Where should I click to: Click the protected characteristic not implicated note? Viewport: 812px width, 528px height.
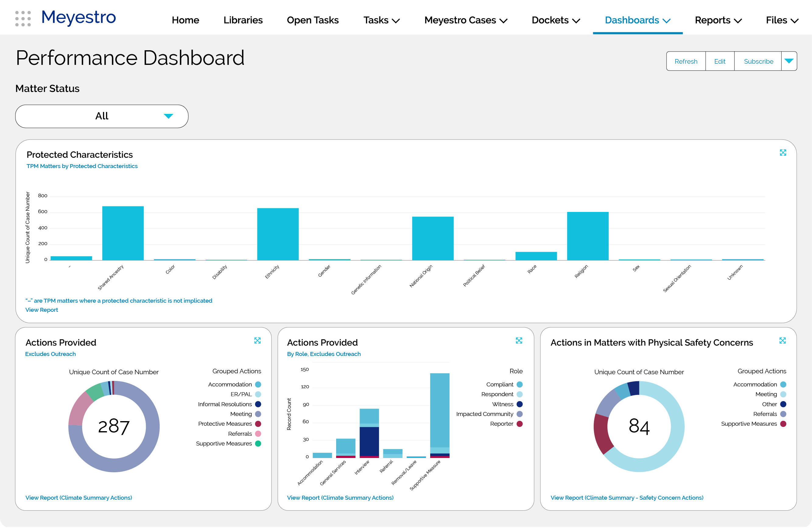click(x=119, y=301)
